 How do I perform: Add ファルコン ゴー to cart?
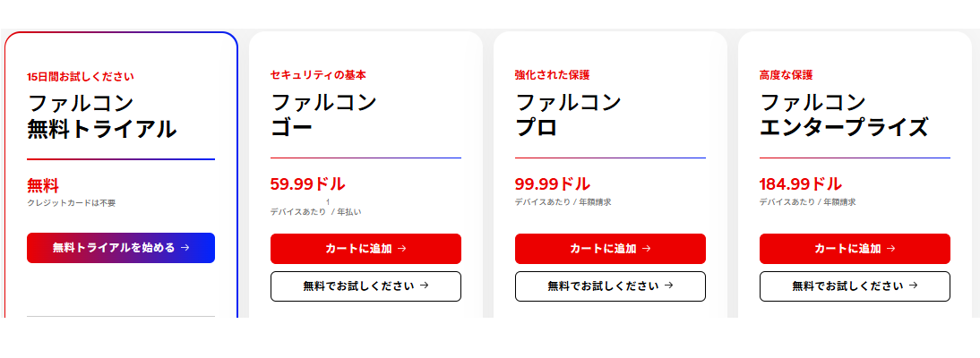point(365,249)
